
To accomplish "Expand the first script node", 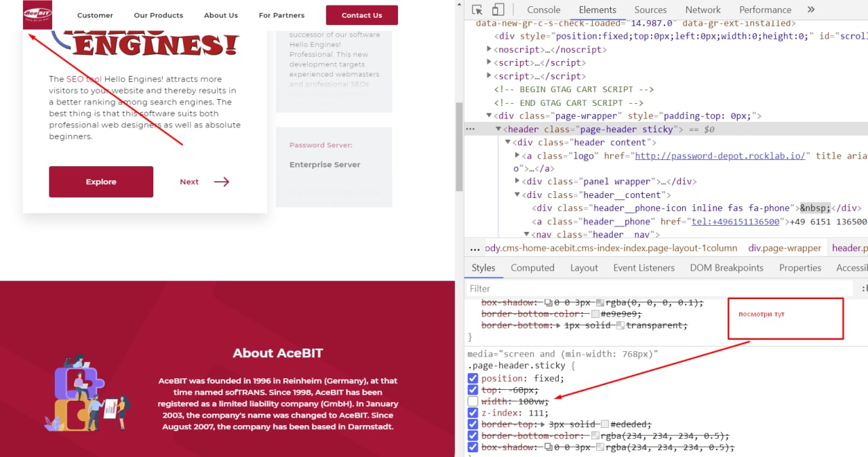I will (x=490, y=62).
